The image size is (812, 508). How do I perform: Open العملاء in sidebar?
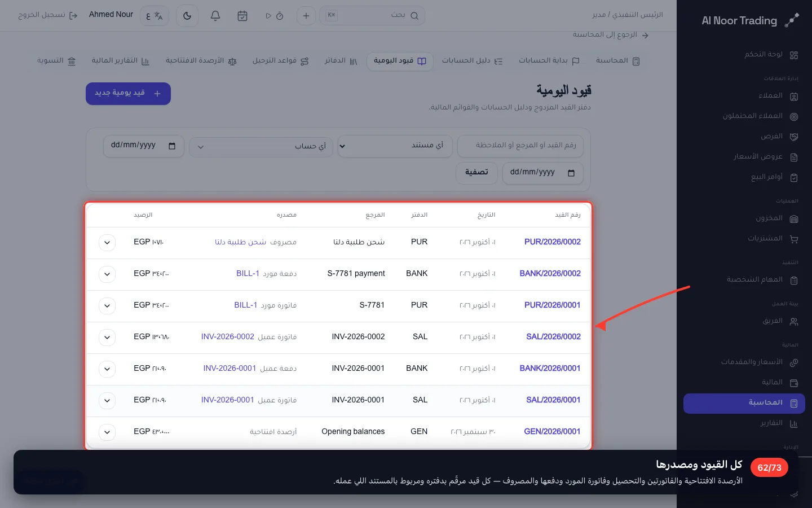pyautogui.click(x=778, y=96)
